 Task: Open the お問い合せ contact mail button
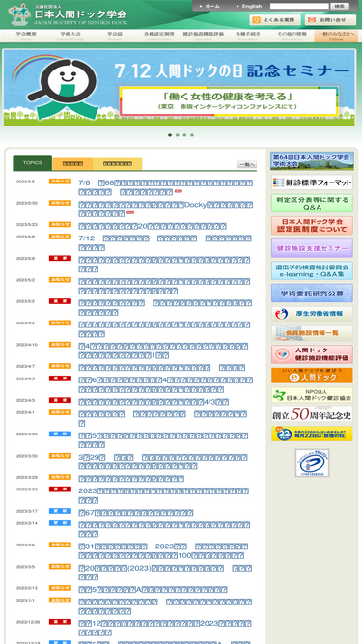point(330,19)
